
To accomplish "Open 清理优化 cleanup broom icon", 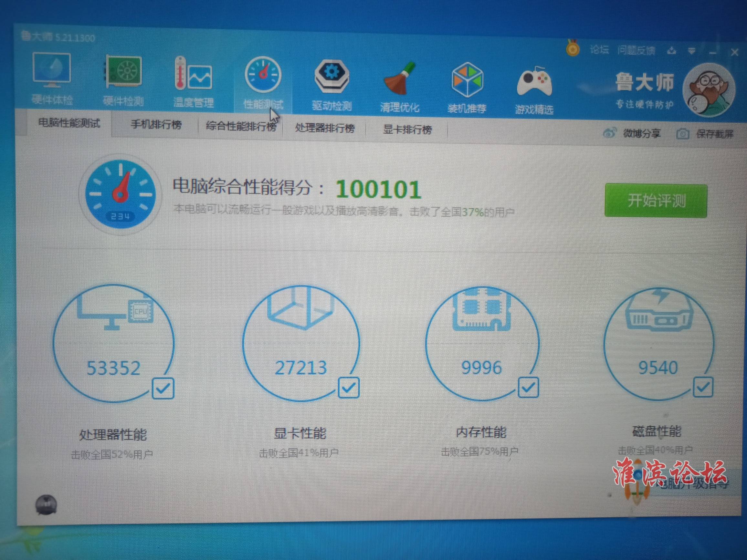I will pyautogui.click(x=399, y=87).
